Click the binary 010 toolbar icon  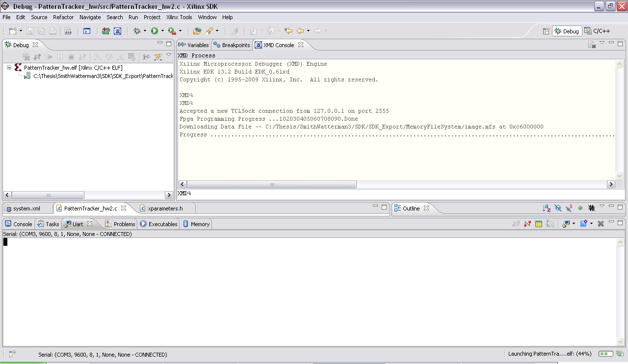coord(68,31)
